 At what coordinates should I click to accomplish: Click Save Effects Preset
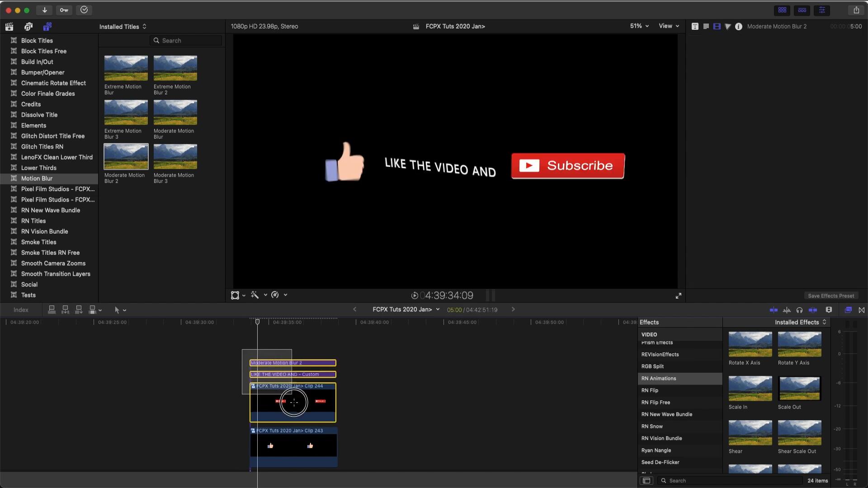831,296
